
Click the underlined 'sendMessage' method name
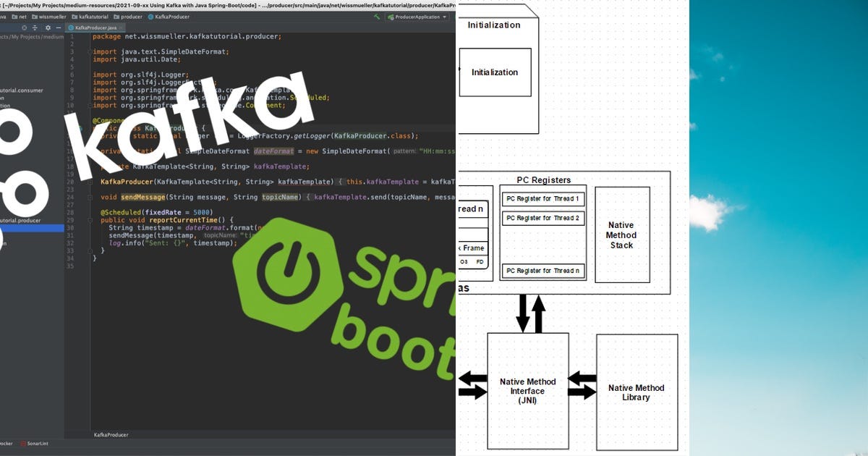tap(142, 197)
